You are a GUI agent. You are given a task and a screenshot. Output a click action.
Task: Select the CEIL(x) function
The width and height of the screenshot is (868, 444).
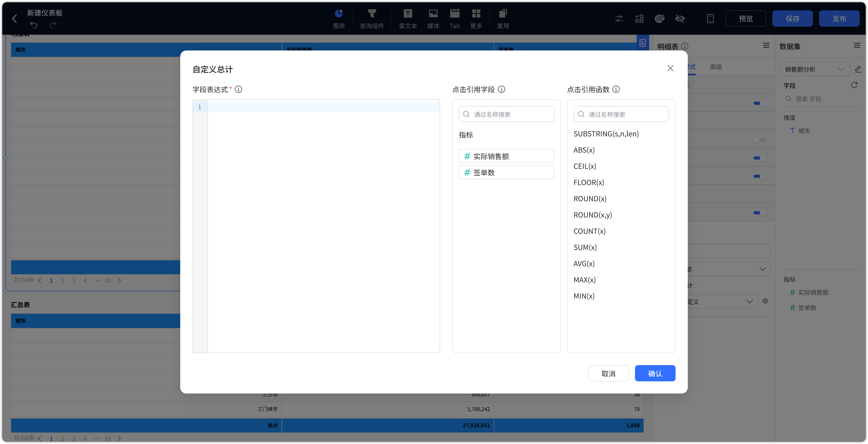coord(585,166)
